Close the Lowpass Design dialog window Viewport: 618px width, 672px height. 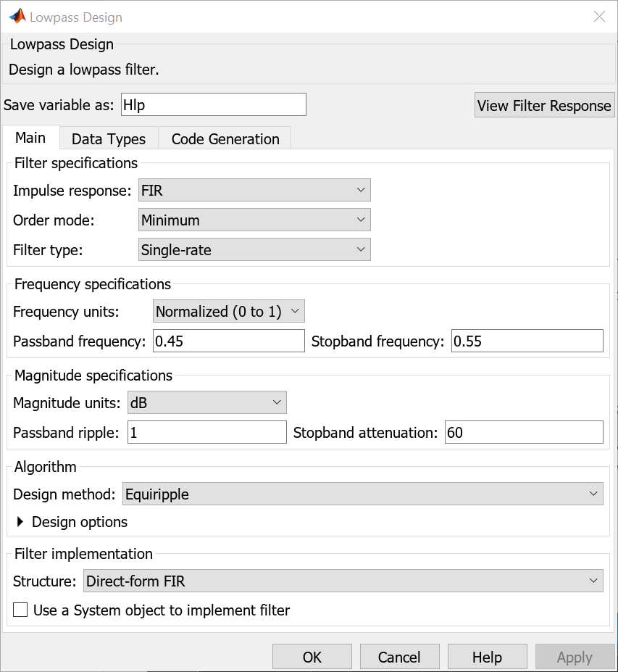pos(599,17)
